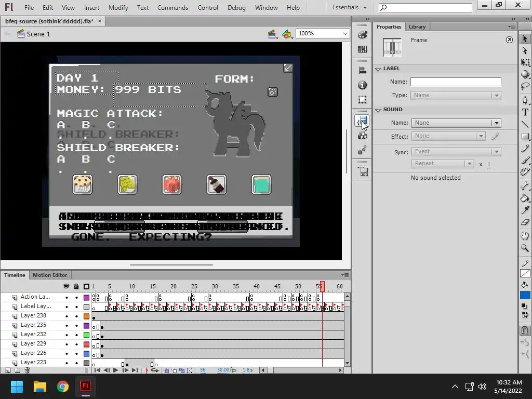Open the Control menu
The image size is (532, 399).
(208, 7)
